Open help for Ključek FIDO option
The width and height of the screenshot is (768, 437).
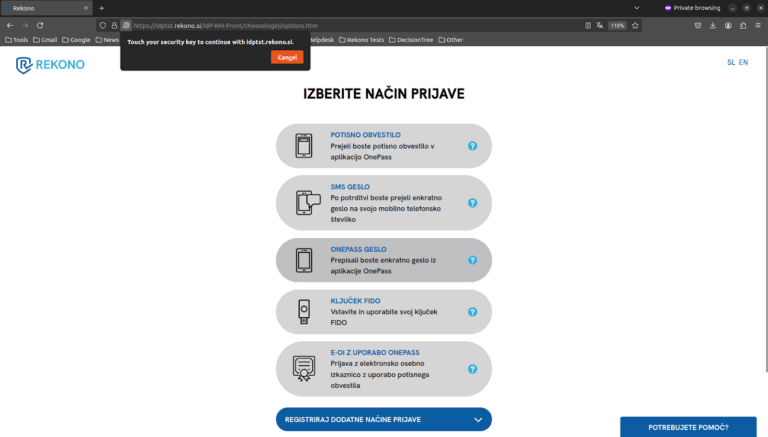tap(472, 312)
